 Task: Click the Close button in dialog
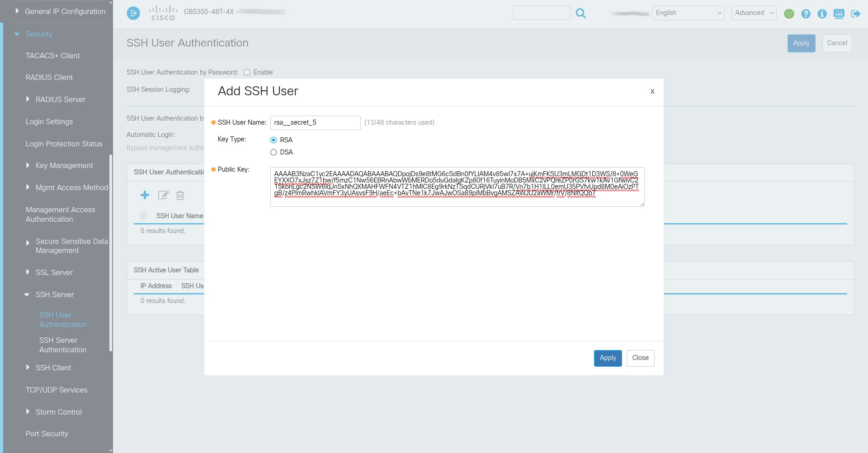640,358
